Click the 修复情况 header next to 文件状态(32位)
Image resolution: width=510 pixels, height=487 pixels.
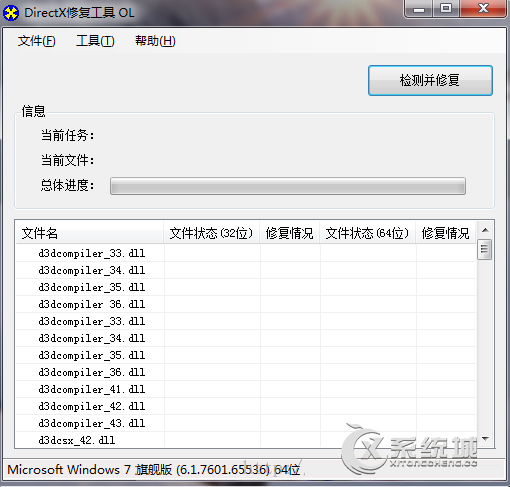(x=290, y=233)
